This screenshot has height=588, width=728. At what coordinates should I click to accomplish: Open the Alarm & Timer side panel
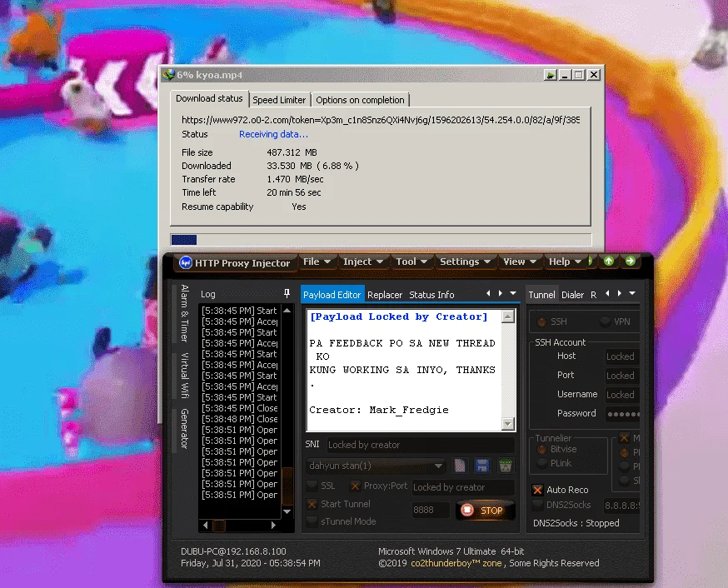pos(184,313)
